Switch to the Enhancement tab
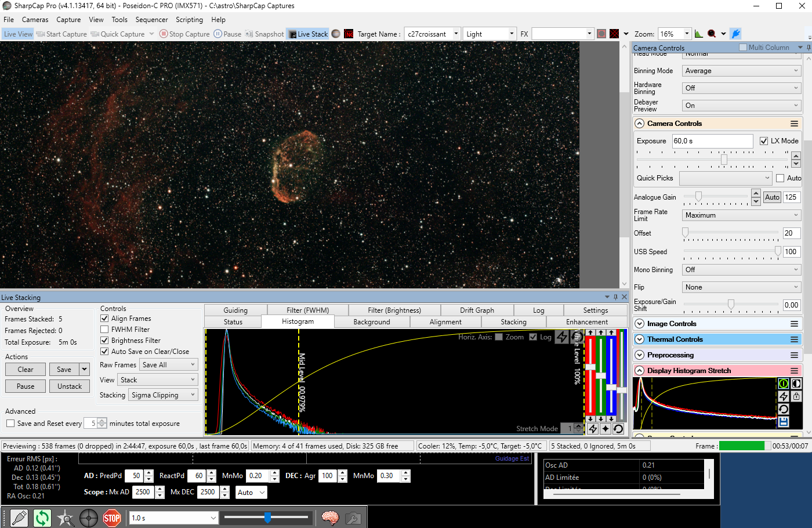812x528 pixels. click(587, 322)
